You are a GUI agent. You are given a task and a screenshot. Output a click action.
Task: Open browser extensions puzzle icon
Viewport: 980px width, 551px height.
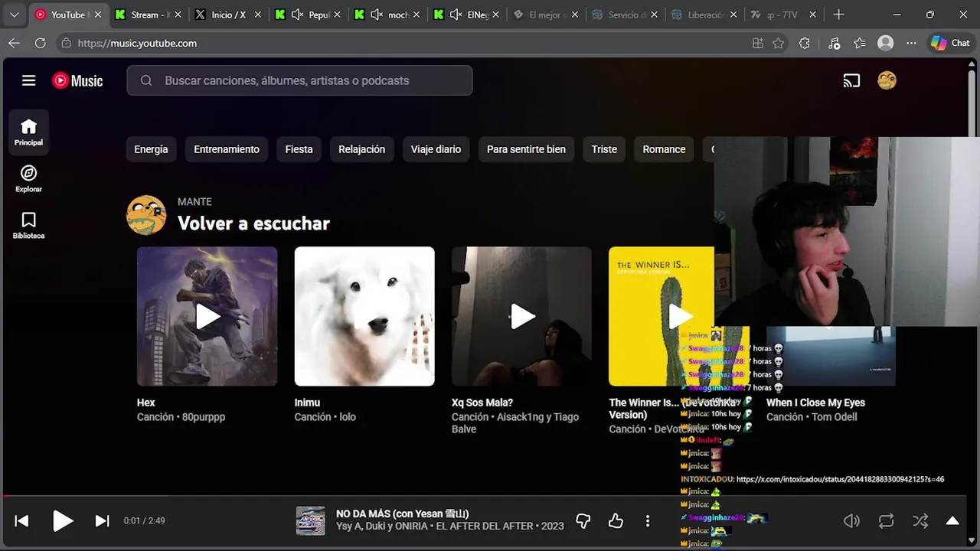[804, 43]
